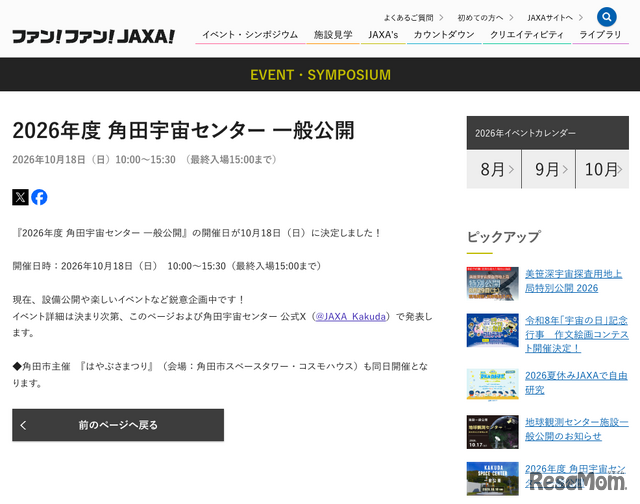Viewport: 640px width, 504px height.
Task: Open 地球観測センター施設一般公開のお知らせ link
Action: pos(577,429)
